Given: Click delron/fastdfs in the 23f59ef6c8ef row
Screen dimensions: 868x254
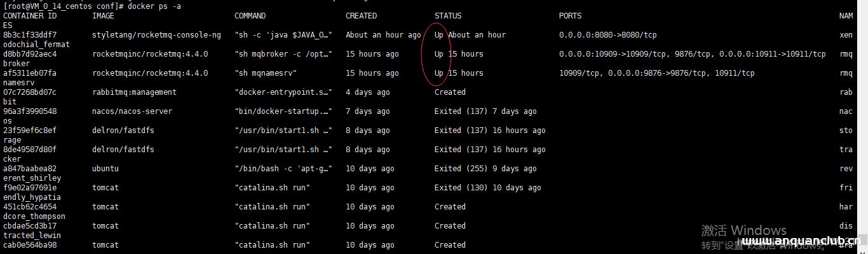Looking at the screenshot, I should tap(123, 131).
